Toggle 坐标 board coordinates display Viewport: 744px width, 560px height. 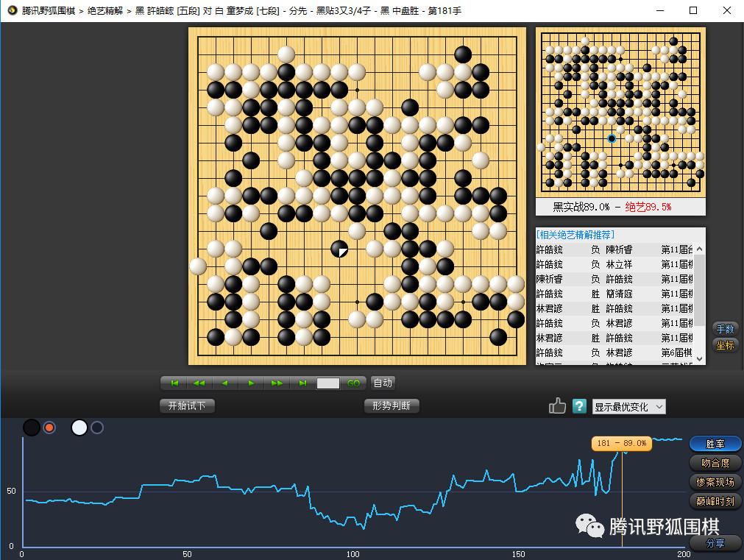pyautogui.click(x=725, y=345)
